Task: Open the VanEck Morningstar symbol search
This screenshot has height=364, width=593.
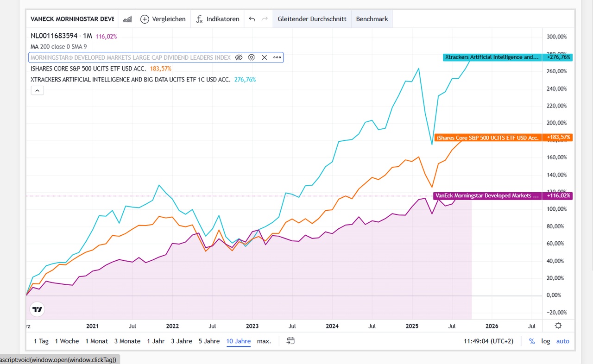Action: coord(72,19)
